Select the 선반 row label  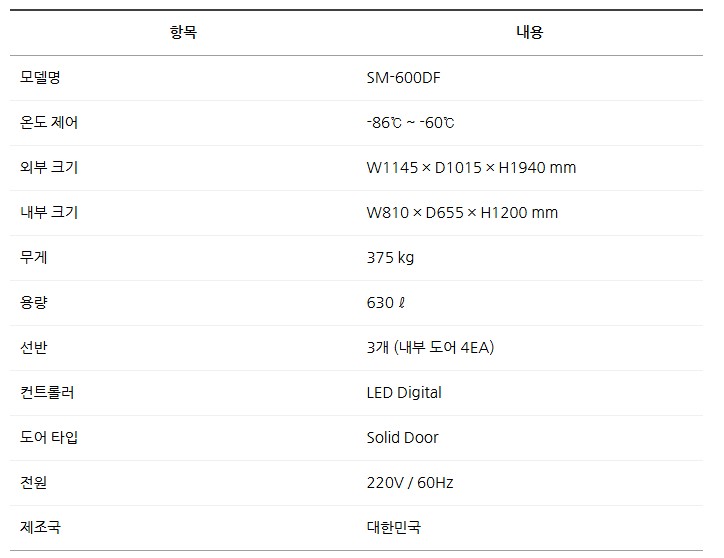[x=34, y=347]
